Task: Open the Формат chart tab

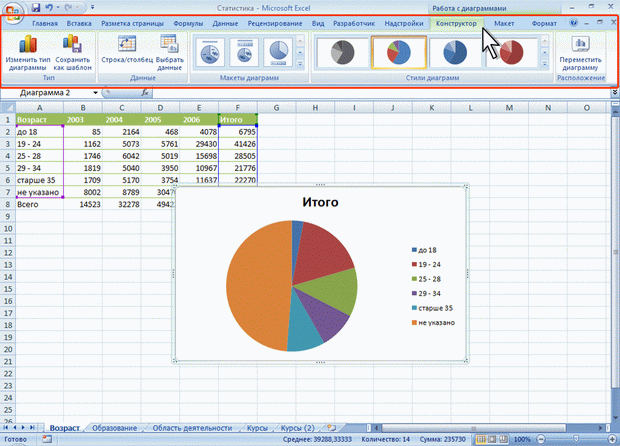Action: 544,23
